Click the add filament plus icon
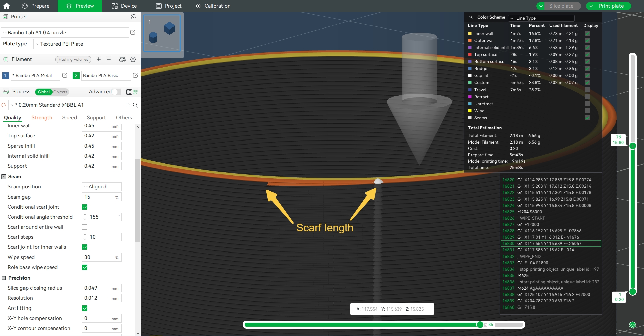This screenshot has height=336, width=644. [x=99, y=59]
